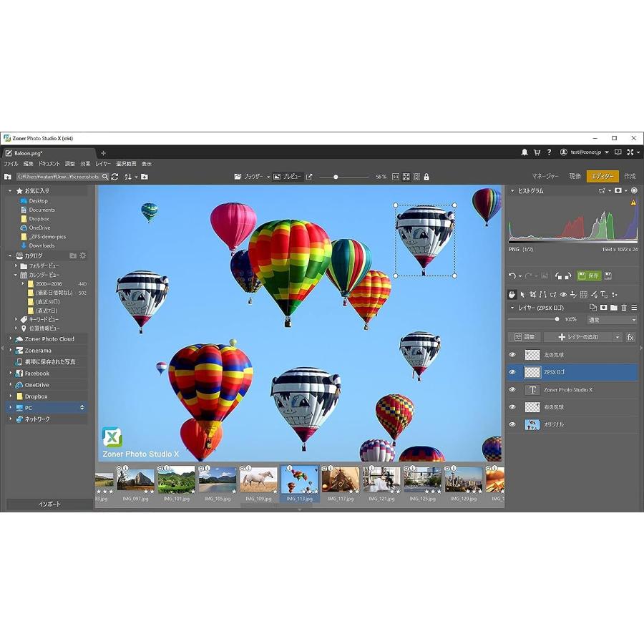644x644 pixels.
Task: Click the refresh folder icon
Action: (x=115, y=177)
